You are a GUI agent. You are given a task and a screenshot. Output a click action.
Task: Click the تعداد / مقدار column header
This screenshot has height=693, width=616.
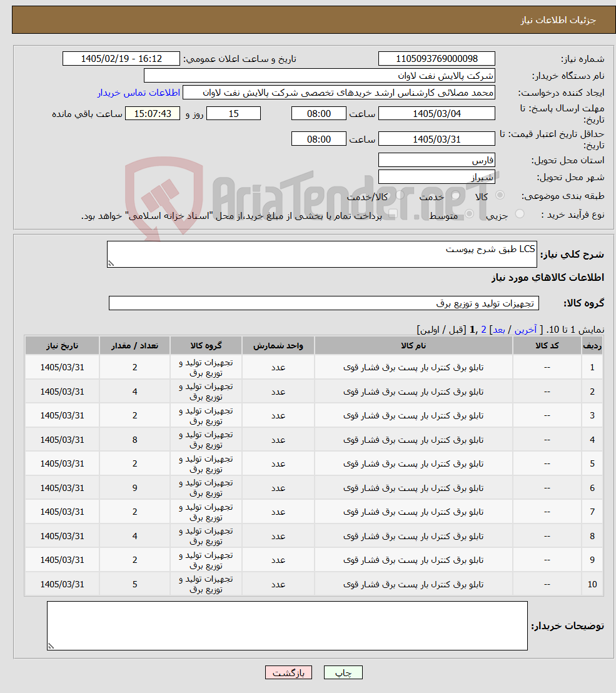tap(135, 346)
